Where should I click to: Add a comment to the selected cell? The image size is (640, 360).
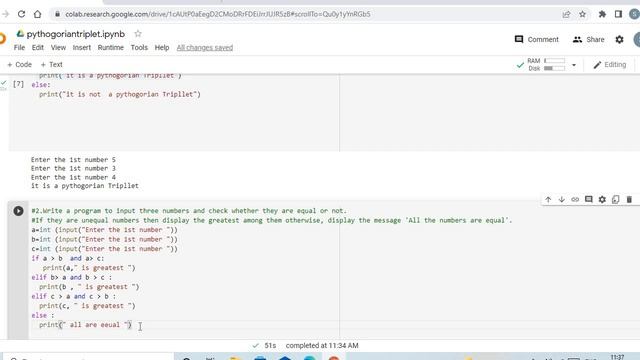[x=589, y=199]
